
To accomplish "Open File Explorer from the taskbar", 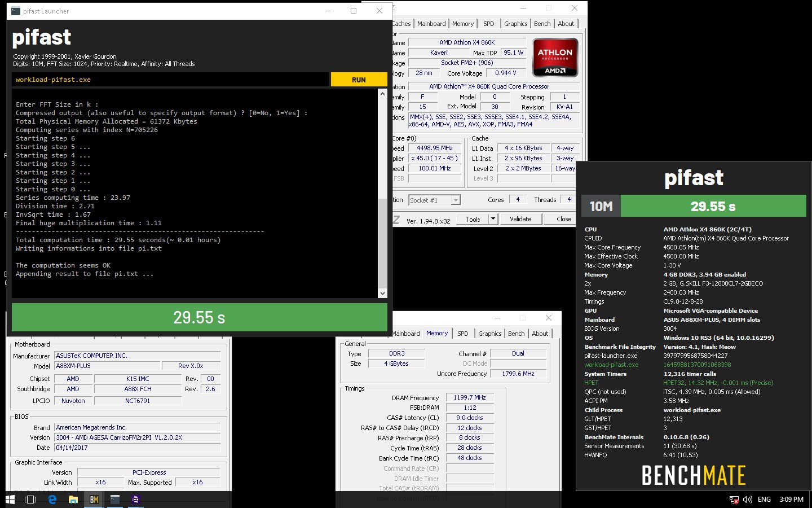I will pos(73,500).
